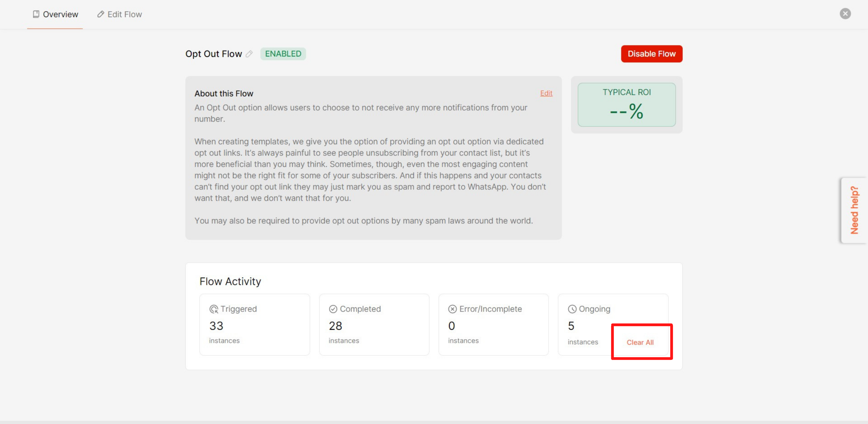Click the Completed checkmark icon
The image size is (868, 424).
[x=333, y=309]
